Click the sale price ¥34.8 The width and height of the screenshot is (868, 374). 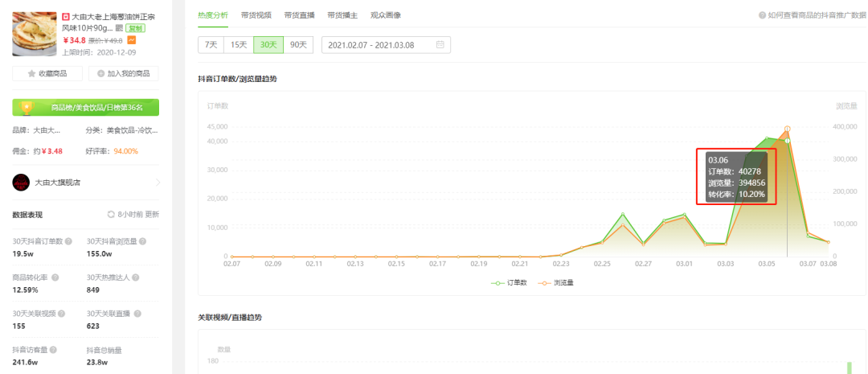tap(74, 40)
